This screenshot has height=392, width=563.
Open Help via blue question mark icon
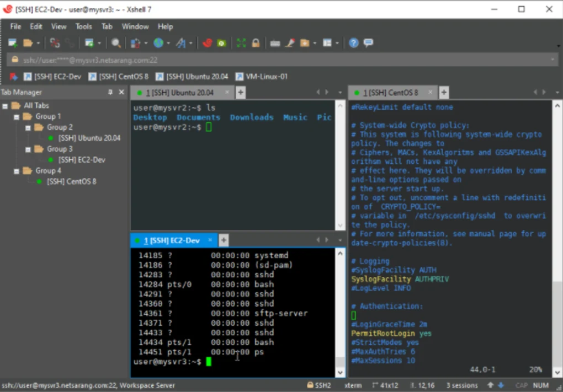click(354, 43)
